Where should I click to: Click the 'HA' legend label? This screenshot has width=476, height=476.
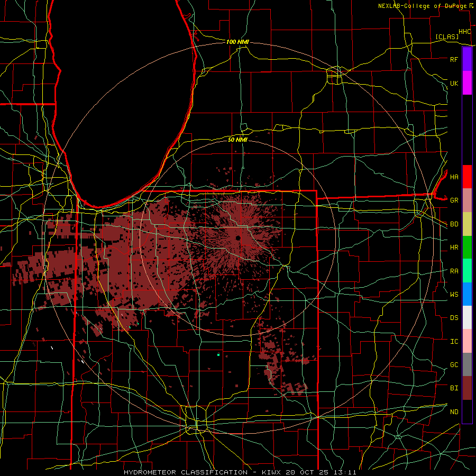(454, 177)
